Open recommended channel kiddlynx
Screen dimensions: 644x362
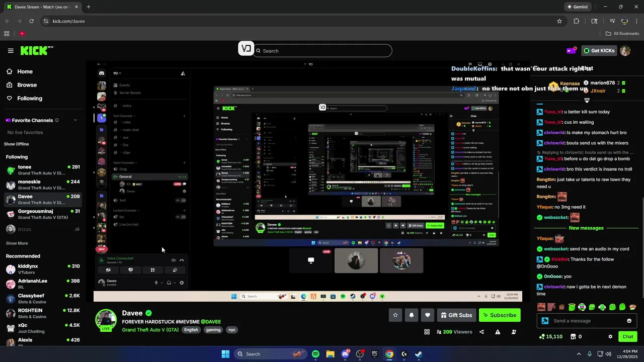[x=43, y=269]
